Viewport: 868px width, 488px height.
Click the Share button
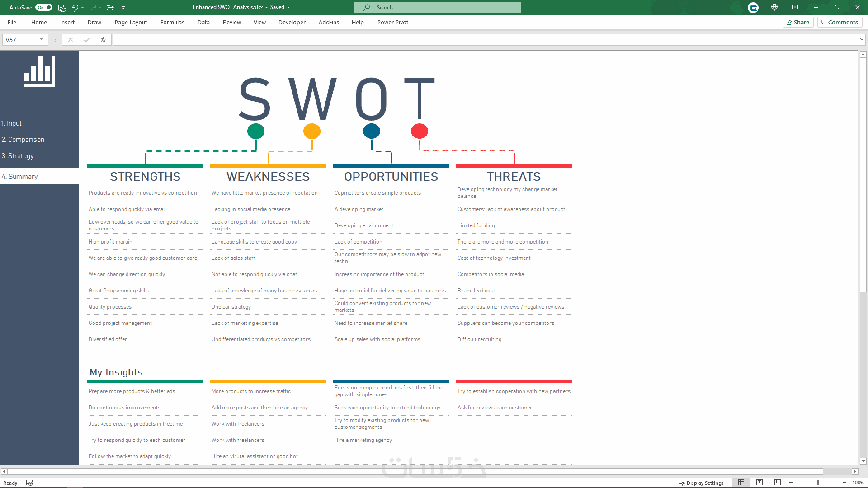pos(798,22)
